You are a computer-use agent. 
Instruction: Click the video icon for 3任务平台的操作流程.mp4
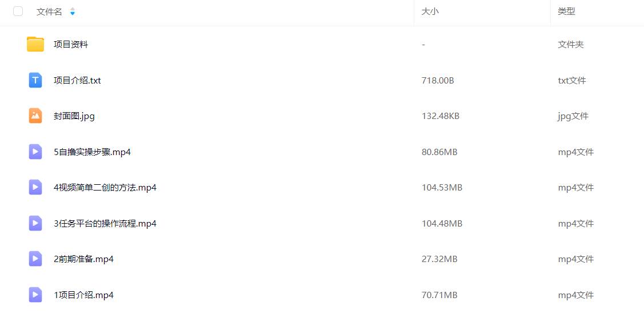coord(35,223)
